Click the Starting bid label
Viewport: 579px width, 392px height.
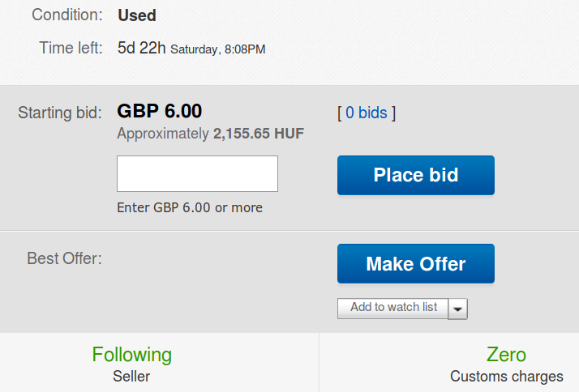click(60, 112)
